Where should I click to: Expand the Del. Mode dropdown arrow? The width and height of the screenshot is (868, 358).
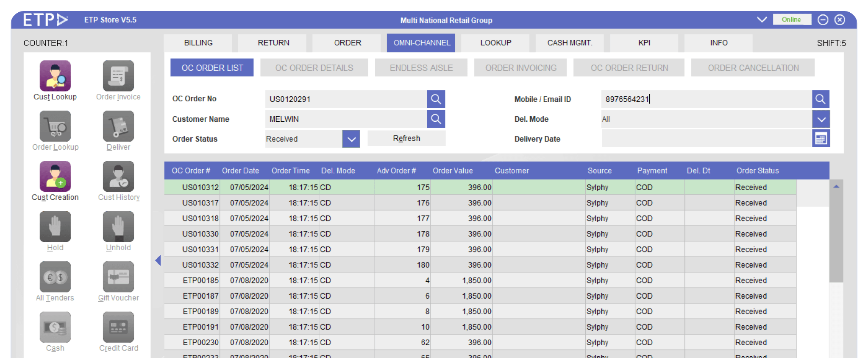click(821, 119)
